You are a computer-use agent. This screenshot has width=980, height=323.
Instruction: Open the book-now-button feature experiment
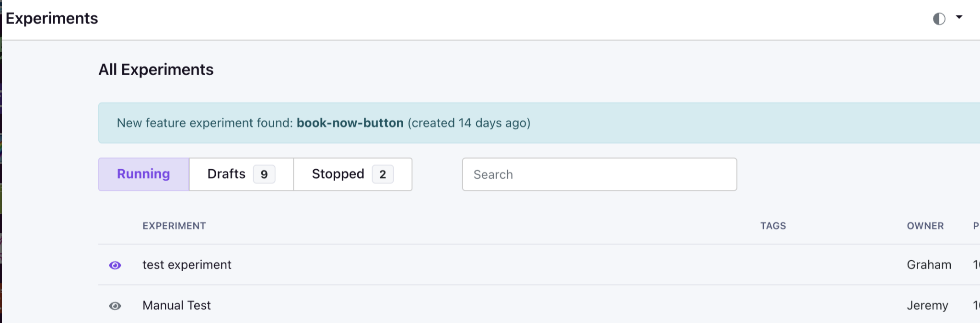tap(350, 123)
